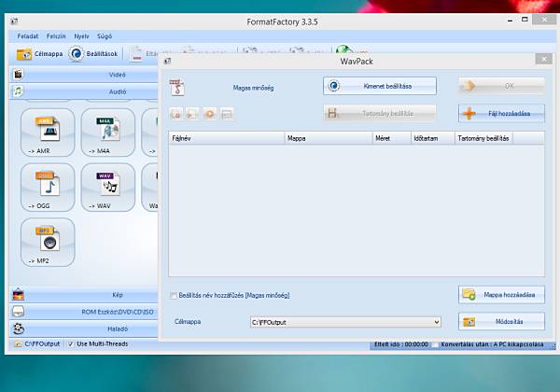Click the Kép picture icon
Screen dimensions: 560x392
coord(19,295)
